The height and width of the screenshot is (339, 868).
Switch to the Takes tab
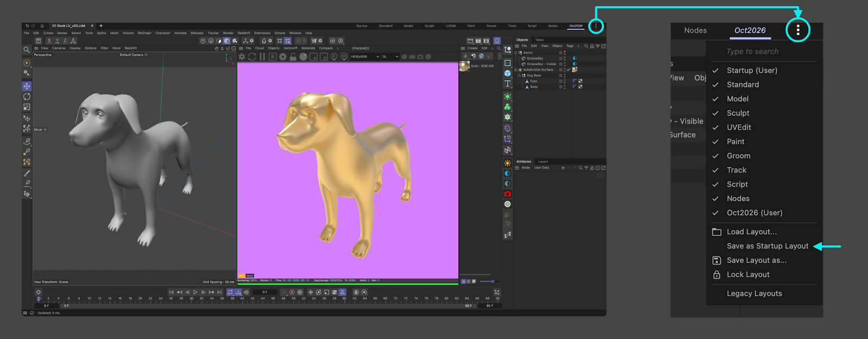(539, 40)
